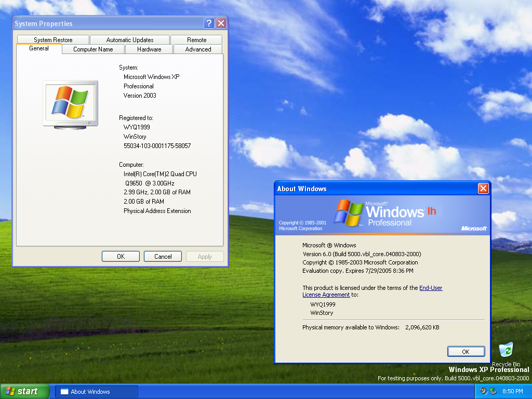Click the taskbar clock showing 8:50 PM
532x399 pixels.
512,391
